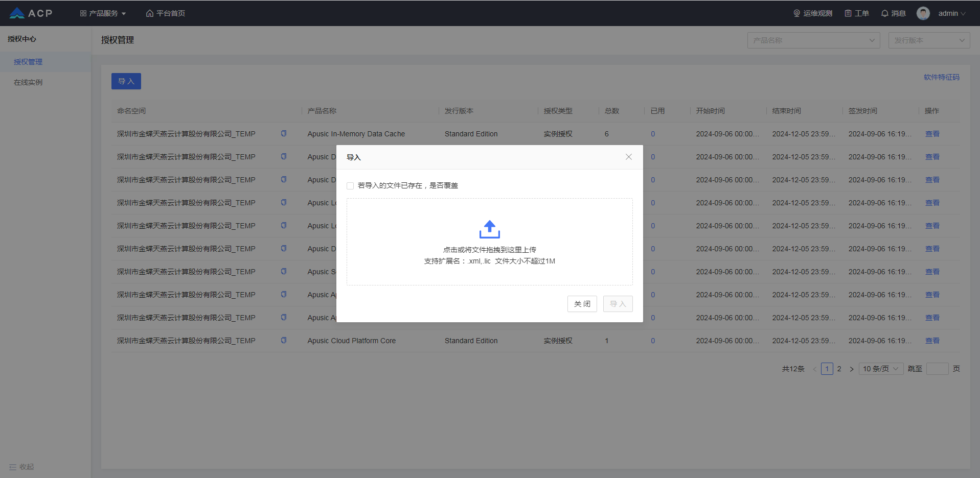
Task: Go to the next page arrow
Action: [852, 369]
